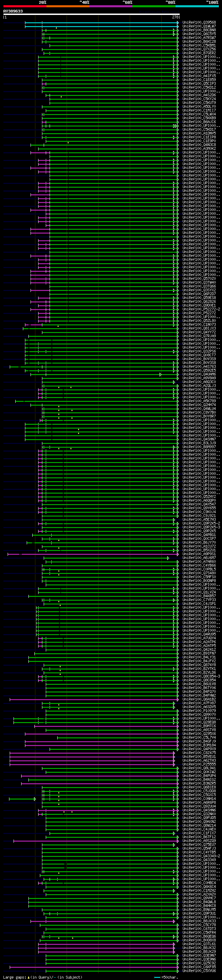Select label UniRef100_B4PUP4
The width and height of the screenshot is (222, 980).
(199, 775)
